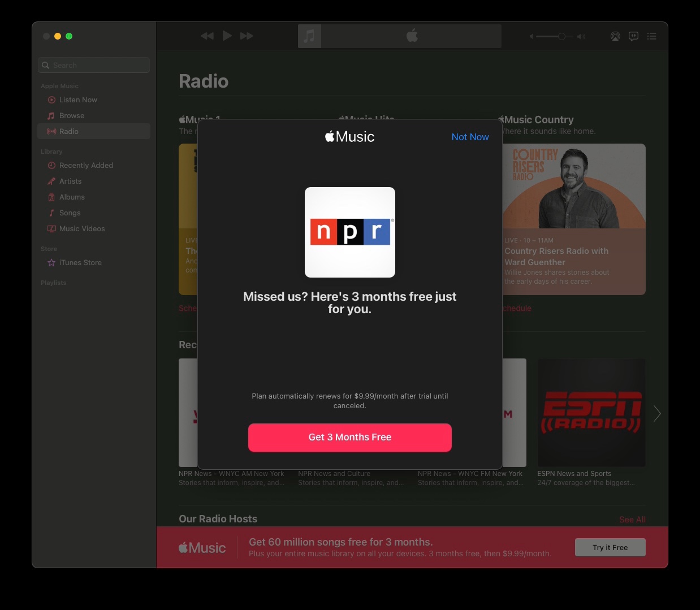Click the Recently Added clock icon
The height and width of the screenshot is (610, 700).
(51, 166)
